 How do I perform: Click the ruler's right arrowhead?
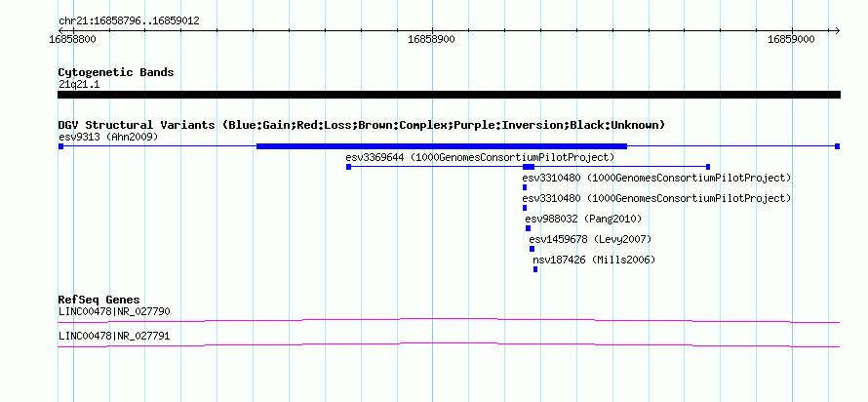click(838, 30)
